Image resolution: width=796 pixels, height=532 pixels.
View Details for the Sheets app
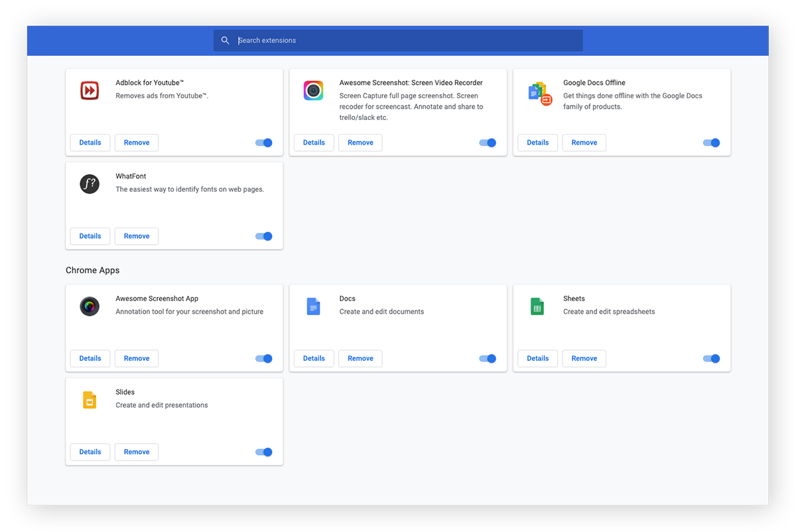538,358
